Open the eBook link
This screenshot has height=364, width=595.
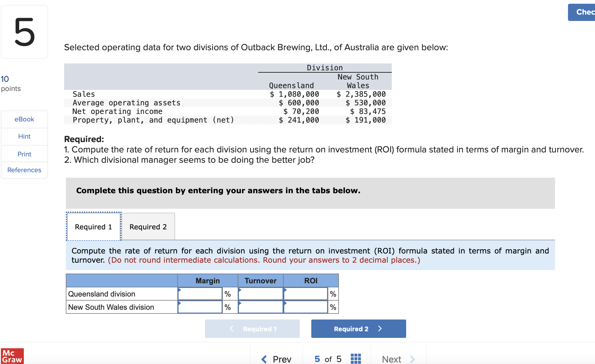[x=24, y=119]
